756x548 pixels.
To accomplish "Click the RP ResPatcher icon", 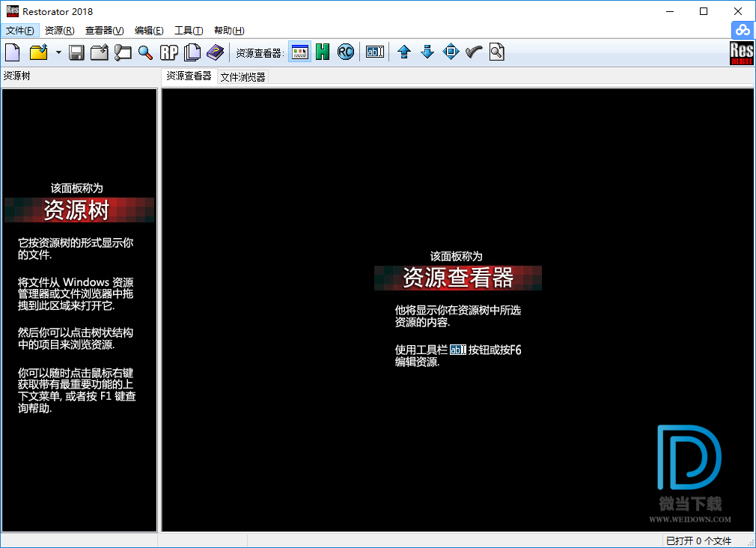I will (x=168, y=52).
